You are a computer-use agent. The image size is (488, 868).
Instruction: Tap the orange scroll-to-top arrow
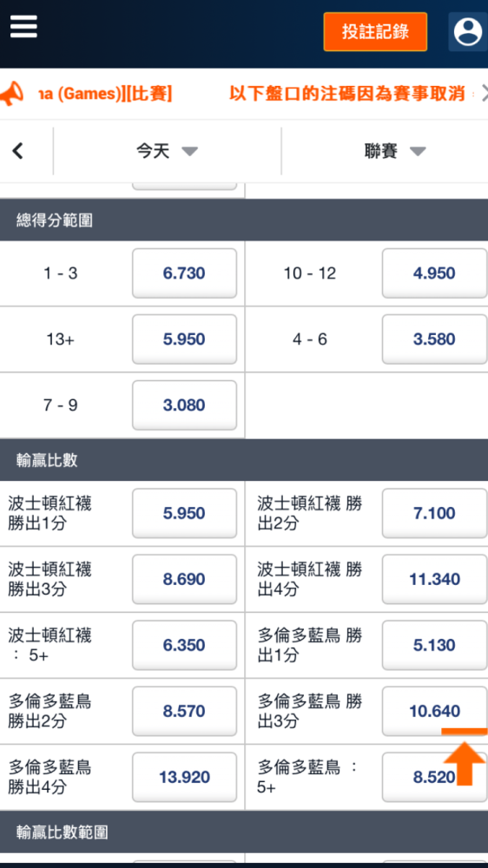point(465,757)
